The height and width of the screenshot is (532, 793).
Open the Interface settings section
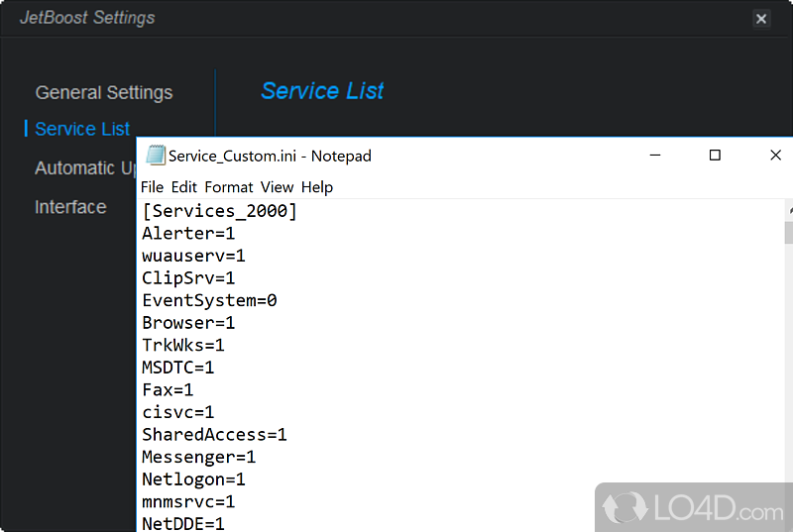coord(70,207)
